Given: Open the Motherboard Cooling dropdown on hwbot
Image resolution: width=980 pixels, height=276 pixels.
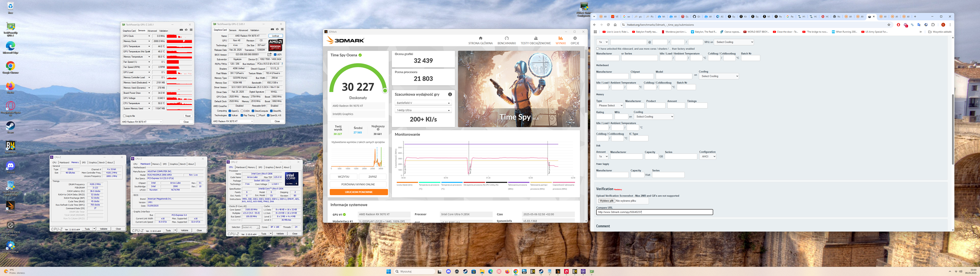Looking at the screenshot, I should tap(719, 76).
